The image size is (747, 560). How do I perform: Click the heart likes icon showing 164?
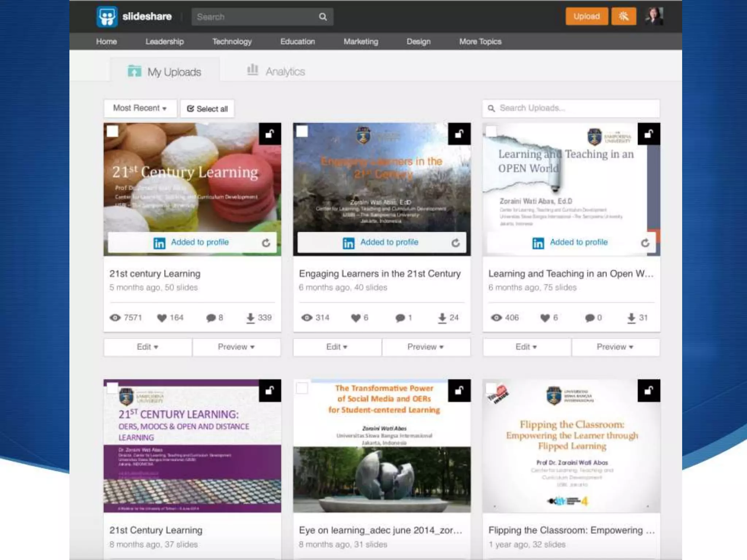pyautogui.click(x=162, y=318)
